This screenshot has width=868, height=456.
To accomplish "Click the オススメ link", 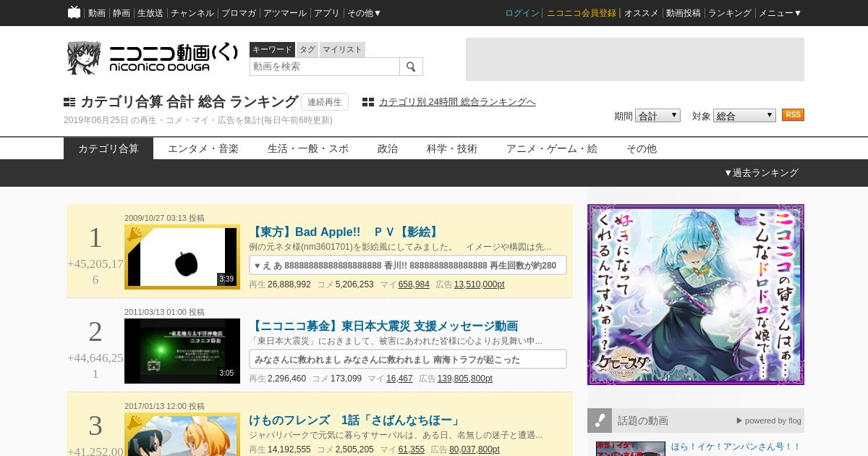I will tap(642, 13).
